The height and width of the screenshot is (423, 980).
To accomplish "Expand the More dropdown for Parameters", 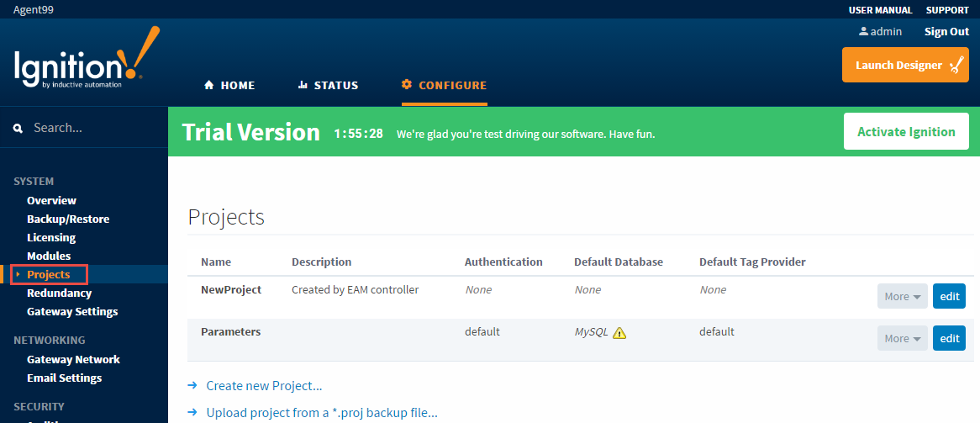I will (903, 338).
